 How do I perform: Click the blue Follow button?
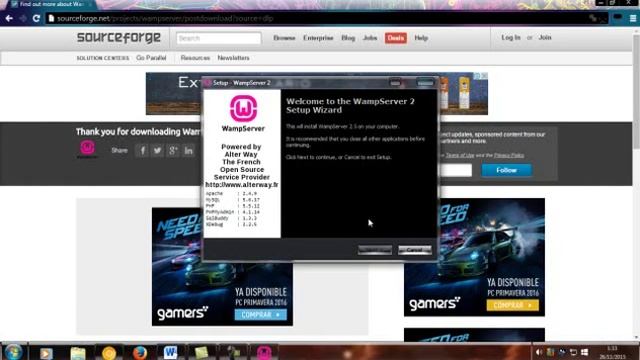click(507, 170)
